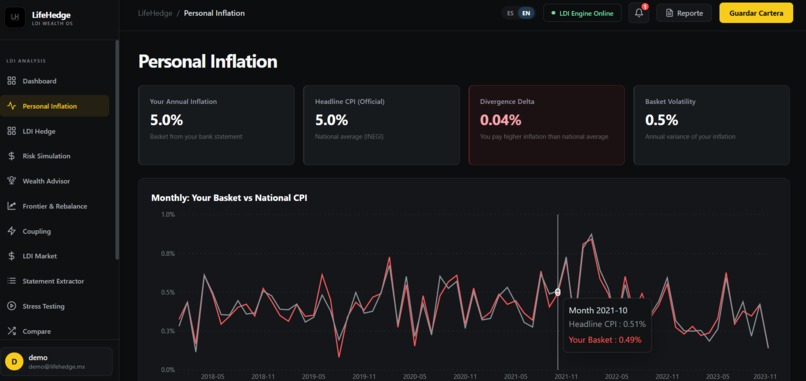Switch language to EN

526,13
